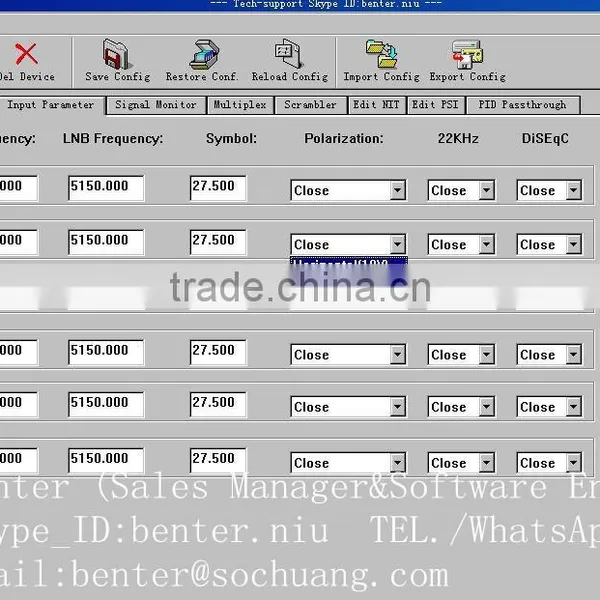
Task: Click the Symbol 27.500 field in the first row
Action: click(x=218, y=188)
